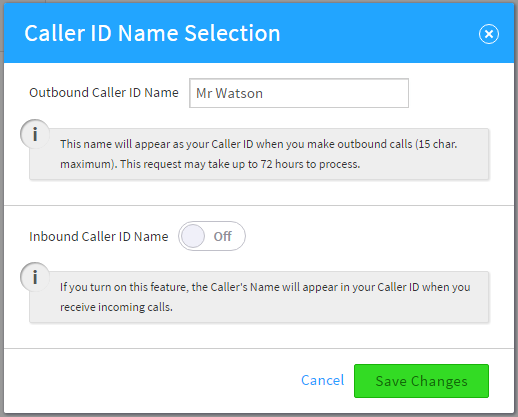
Task: Click the blue dialog header bar
Action: pyautogui.click(x=259, y=33)
